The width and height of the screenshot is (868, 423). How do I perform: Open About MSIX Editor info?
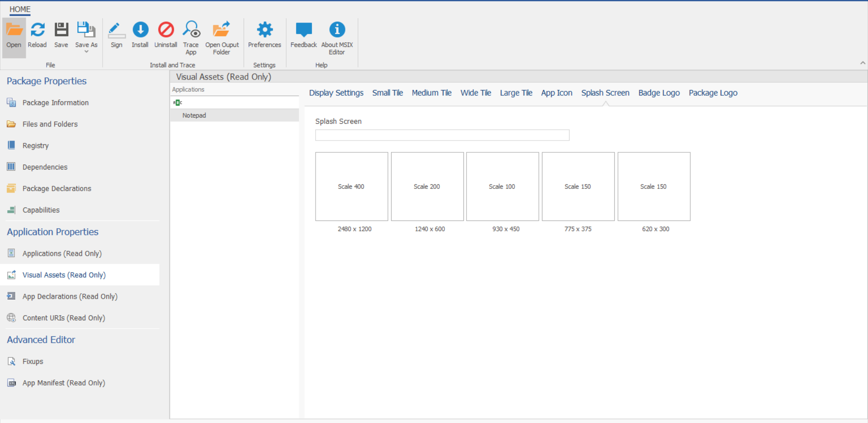(337, 30)
